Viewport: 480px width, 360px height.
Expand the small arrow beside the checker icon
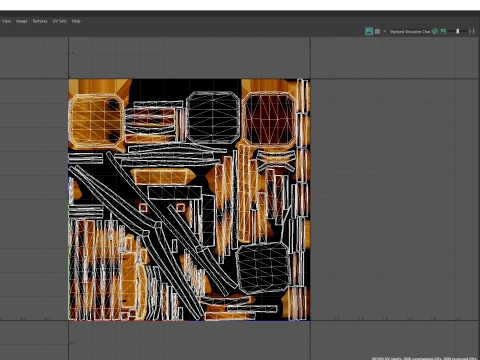click(x=384, y=31)
